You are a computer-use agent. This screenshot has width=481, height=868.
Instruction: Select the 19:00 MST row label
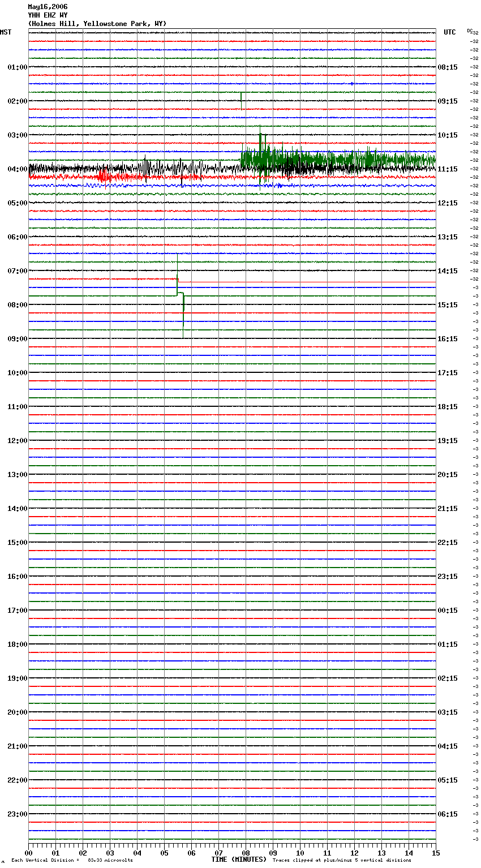coord(18,678)
